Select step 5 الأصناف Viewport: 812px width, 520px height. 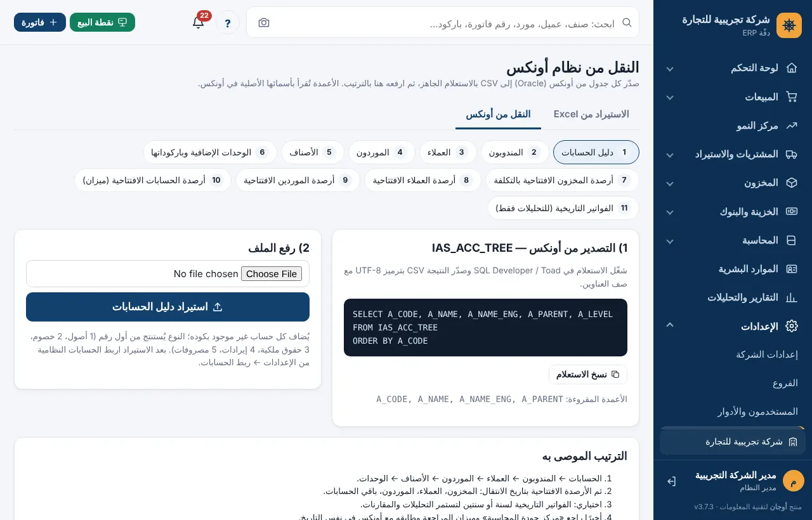click(x=312, y=152)
